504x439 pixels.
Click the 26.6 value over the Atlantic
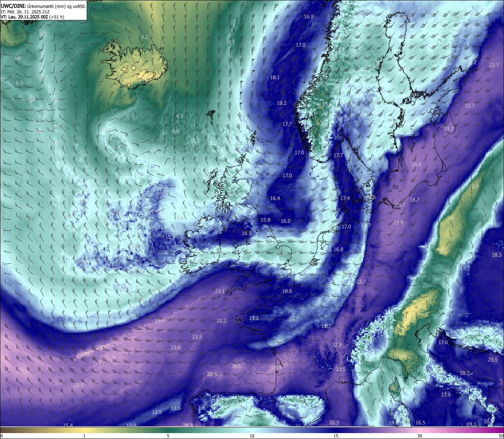click(x=159, y=320)
